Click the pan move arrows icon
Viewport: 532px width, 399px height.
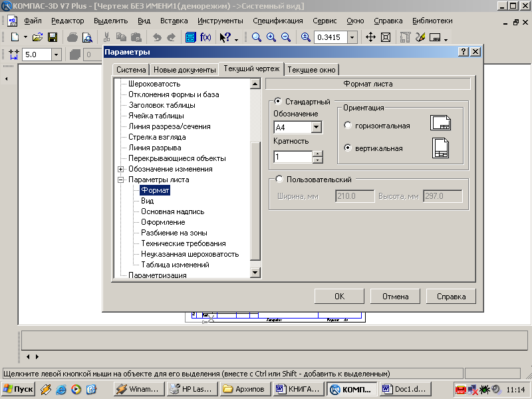click(x=370, y=37)
